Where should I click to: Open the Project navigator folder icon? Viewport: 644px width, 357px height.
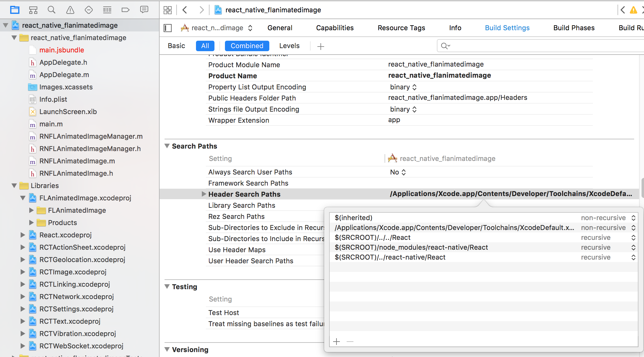click(x=14, y=10)
